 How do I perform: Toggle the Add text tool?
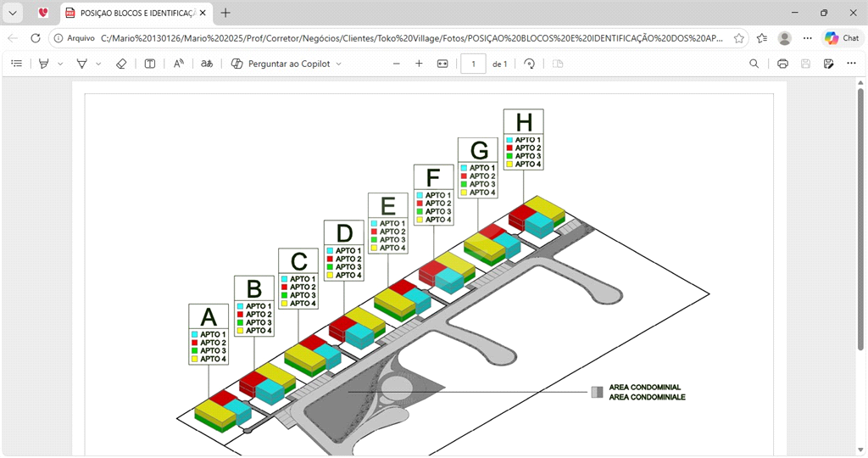coord(150,64)
